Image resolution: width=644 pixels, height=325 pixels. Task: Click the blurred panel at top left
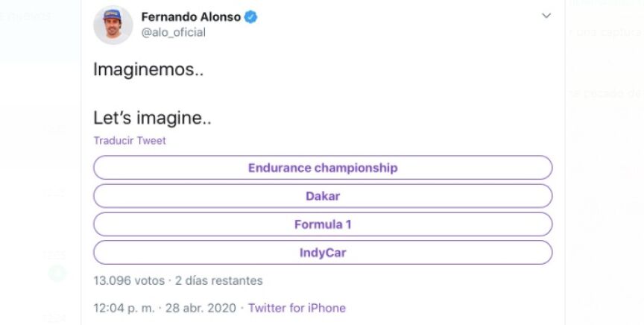(x=37, y=30)
